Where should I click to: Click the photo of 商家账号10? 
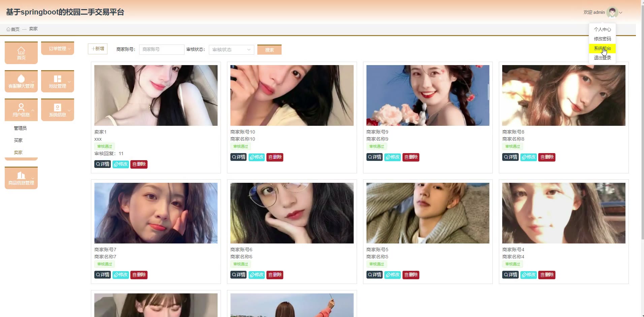(292, 95)
